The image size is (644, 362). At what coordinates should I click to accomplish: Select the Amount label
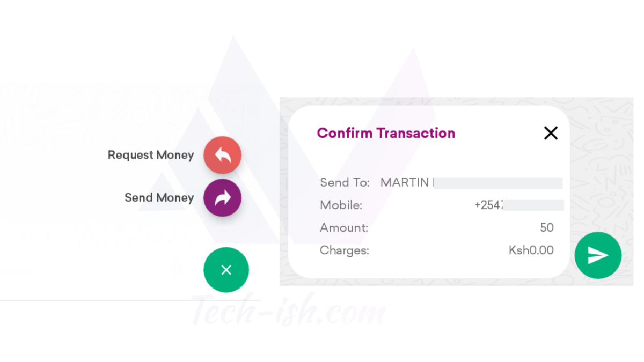(344, 227)
